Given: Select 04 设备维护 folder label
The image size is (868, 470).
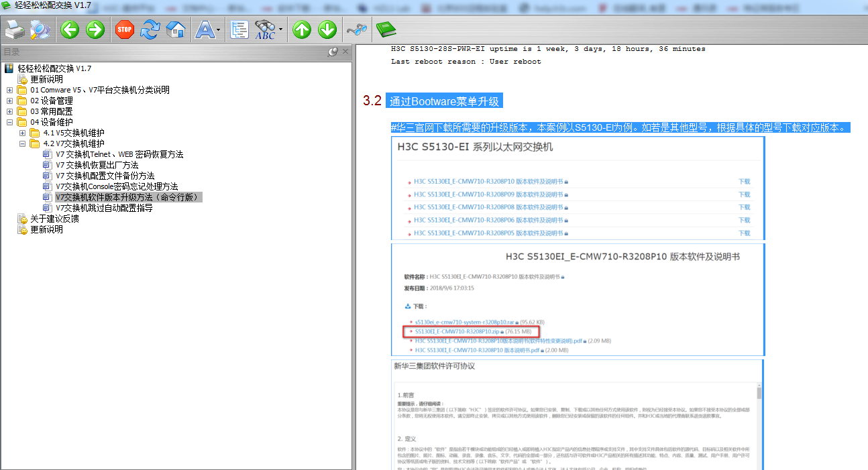Looking at the screenshot, I should (52, 122).
